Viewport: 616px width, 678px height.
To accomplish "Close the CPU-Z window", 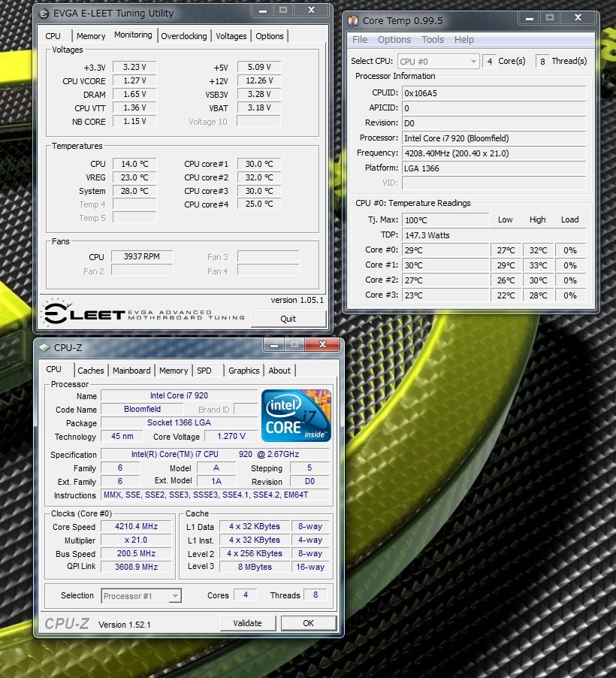I will tap(322, 344).
